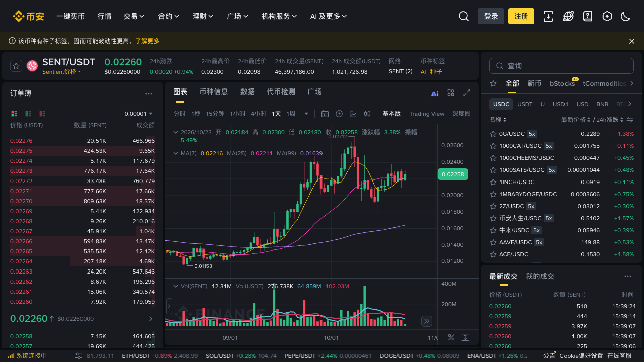Click the AI icon above the chart

(x=435, y=93)
